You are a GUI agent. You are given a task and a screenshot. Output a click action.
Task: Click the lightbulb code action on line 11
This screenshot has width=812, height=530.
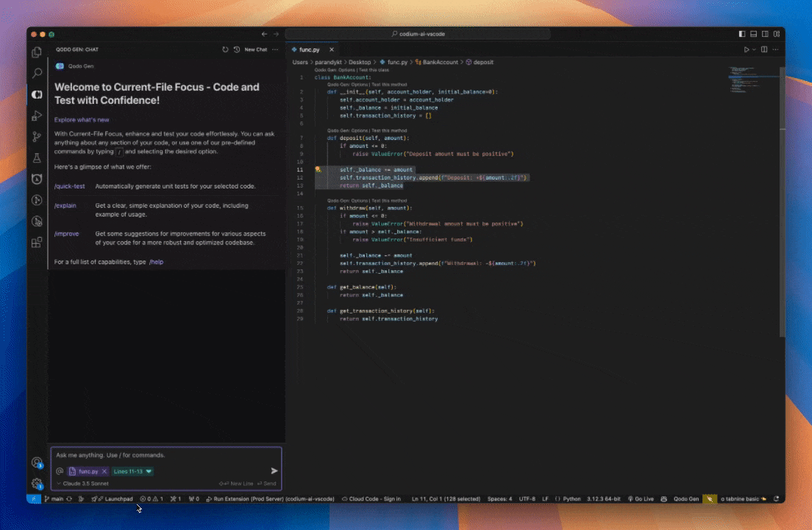coord(318,169)
